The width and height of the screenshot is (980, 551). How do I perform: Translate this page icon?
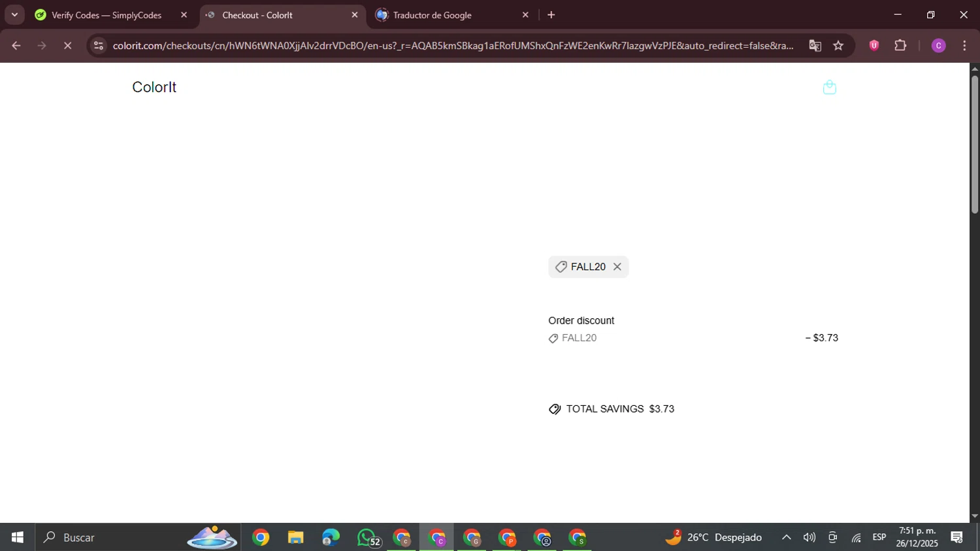click(x=815, y=46)
